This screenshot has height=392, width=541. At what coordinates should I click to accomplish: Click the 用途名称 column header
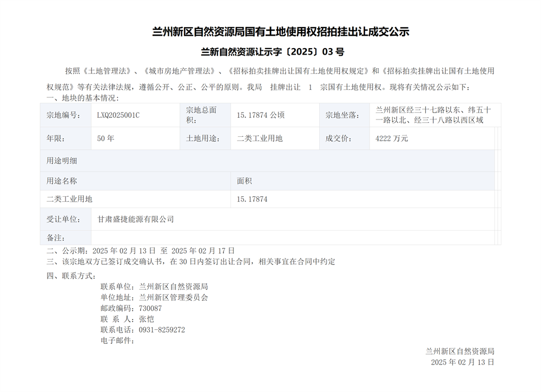(135, 181)
